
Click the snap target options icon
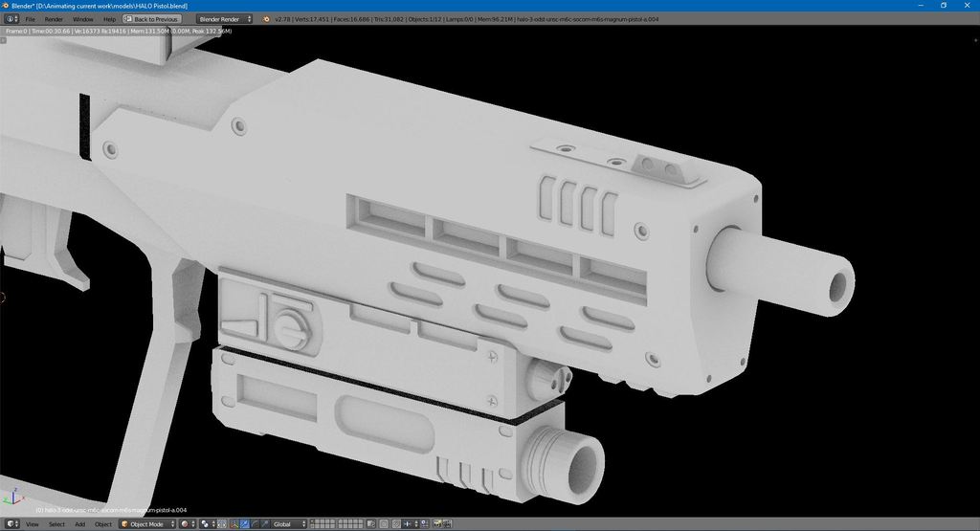(x=424, y=524)
